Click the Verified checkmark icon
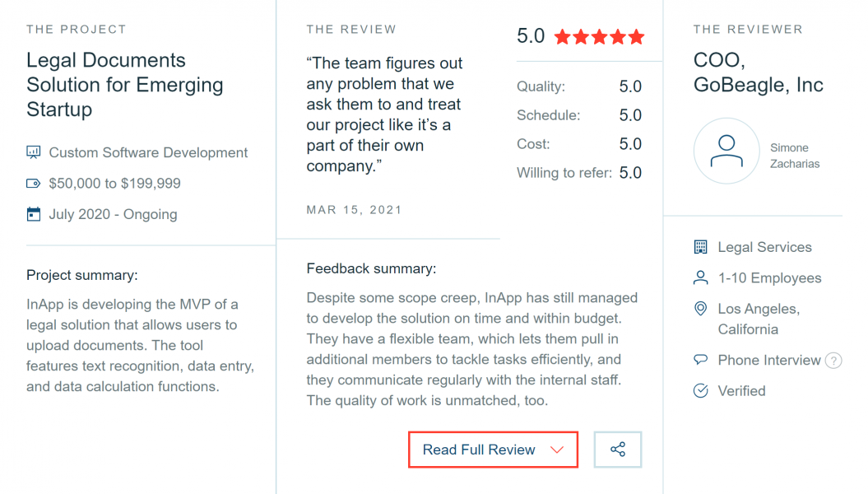This screenshot has height=494, width=868. (701, 390)
